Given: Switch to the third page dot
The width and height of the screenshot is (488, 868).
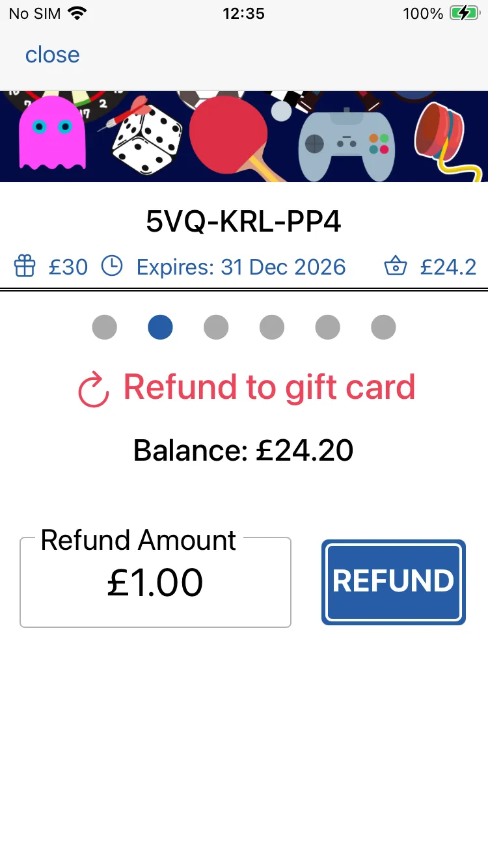Looking at the screenshot, I should [x=216, y=327].
